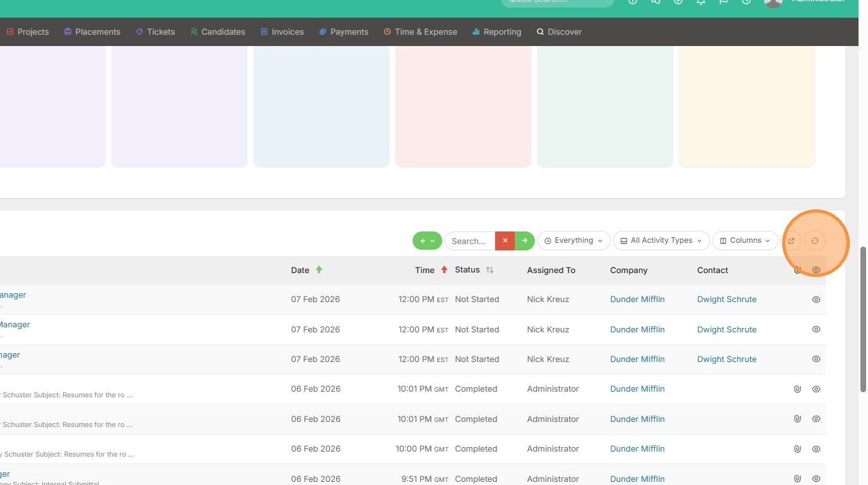Click the paperclip icon in the 10:00 PM row
This screenshot has width=868, height=485.
[797, 449]
